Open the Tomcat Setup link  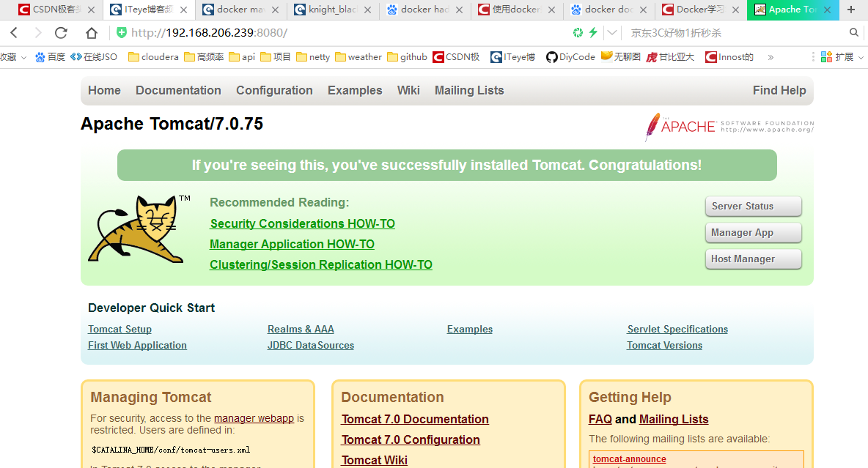(119, 329)
